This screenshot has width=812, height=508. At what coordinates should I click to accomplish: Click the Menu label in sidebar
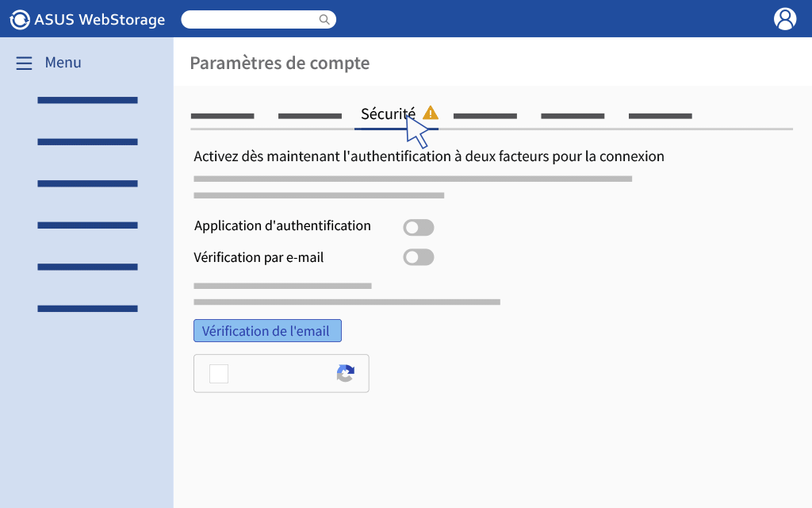click(63, 63)
